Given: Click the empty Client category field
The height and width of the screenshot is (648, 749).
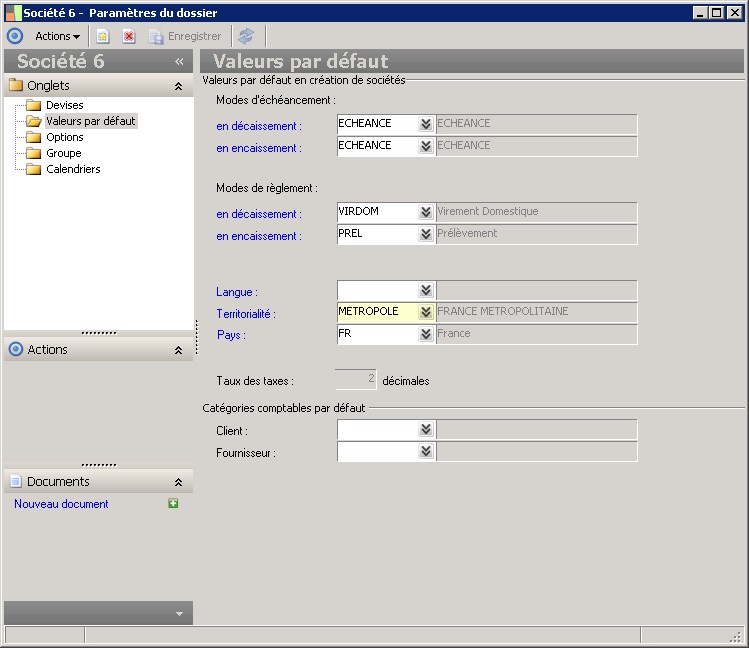Looking at the screenshot, I should coord(377,429).
